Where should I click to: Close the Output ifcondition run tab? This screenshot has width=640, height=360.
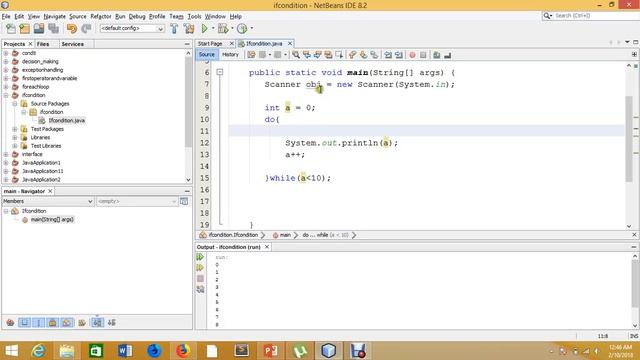267,247
